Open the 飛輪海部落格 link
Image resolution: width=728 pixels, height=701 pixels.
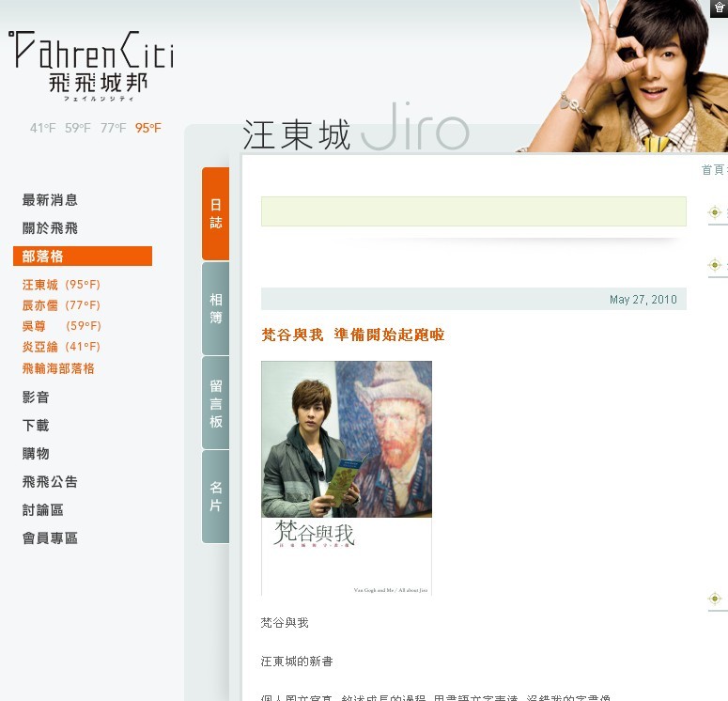58,368
